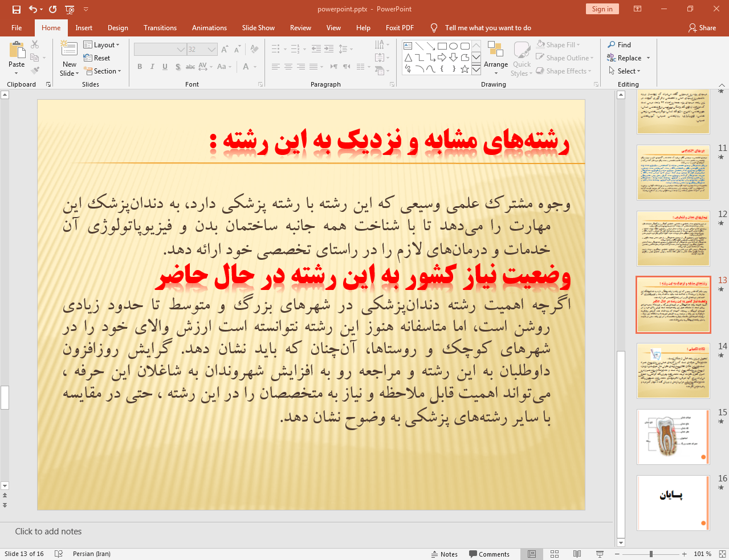The image size is (729, 560).
Task: Select the oval shape in gallery
Action: point(453,46)
